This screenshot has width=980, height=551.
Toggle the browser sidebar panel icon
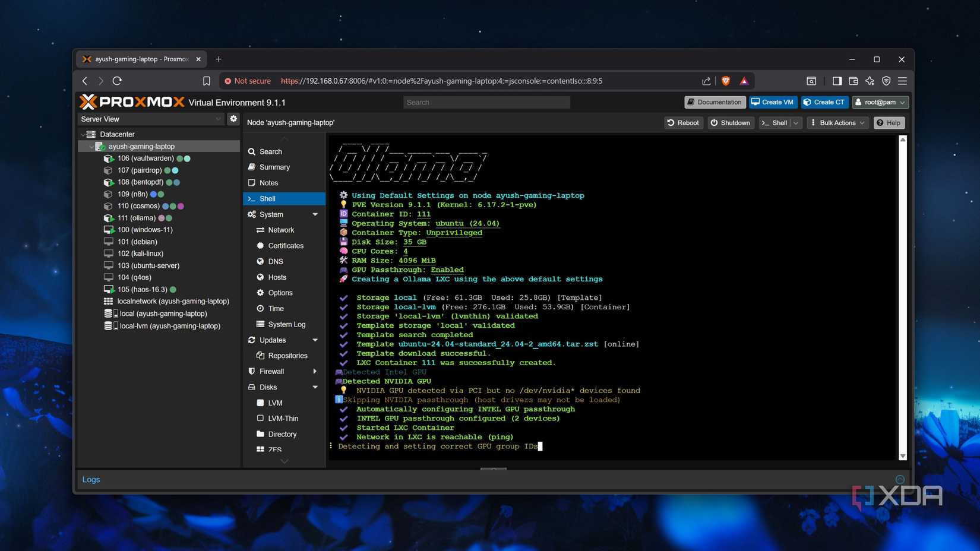837,81
